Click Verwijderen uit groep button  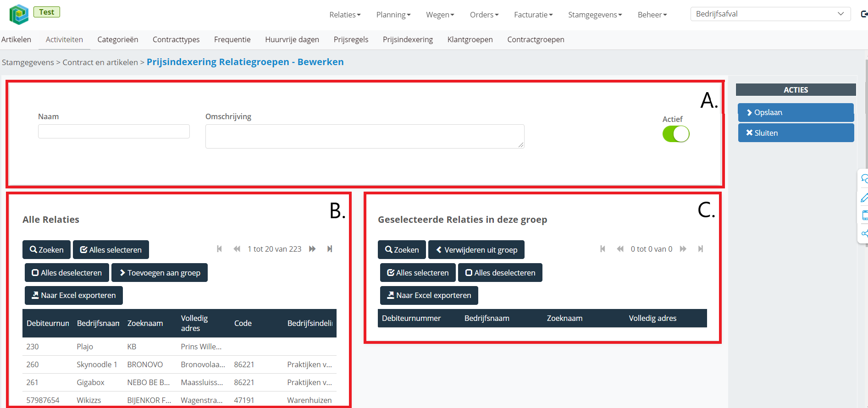coord(476,250)
